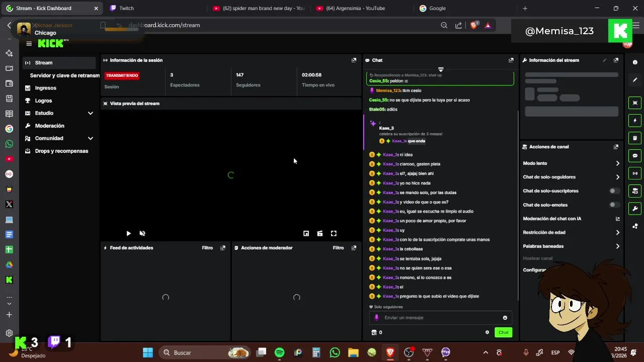Pop out the Chat panel
This screenshot has height=362, width=644.
coord(511,60)
